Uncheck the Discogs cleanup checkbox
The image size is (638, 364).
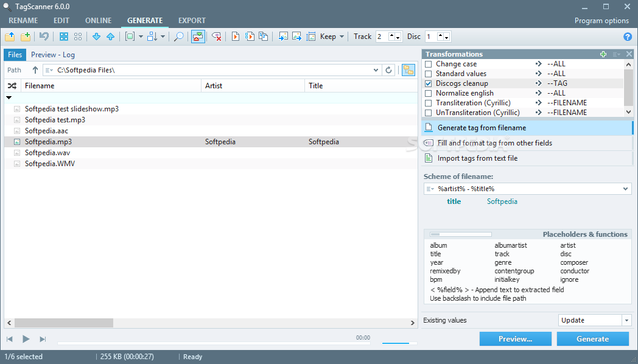pos(428,83)
